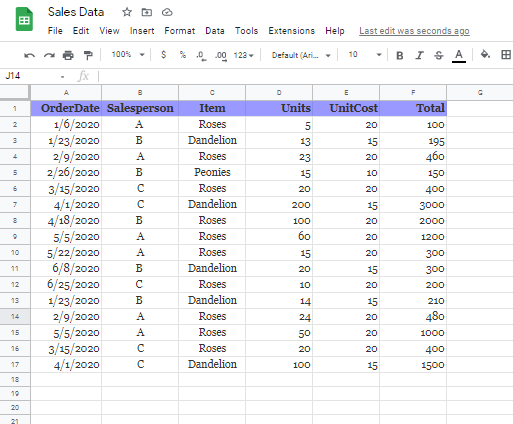This screenshot has width=513, height=424.
Task: Increase decimal places
Action: coord(221,55)
